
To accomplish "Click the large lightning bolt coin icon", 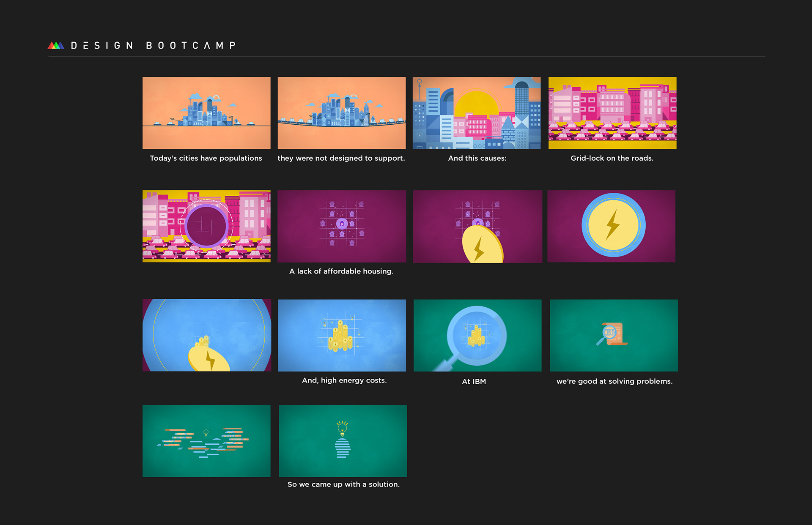I will [613, 225].
